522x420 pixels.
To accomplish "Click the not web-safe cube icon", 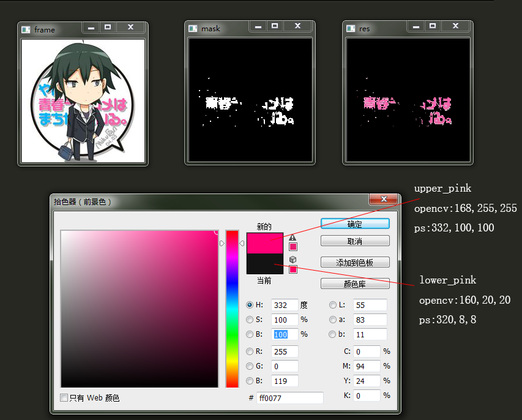I will (293, 260).
